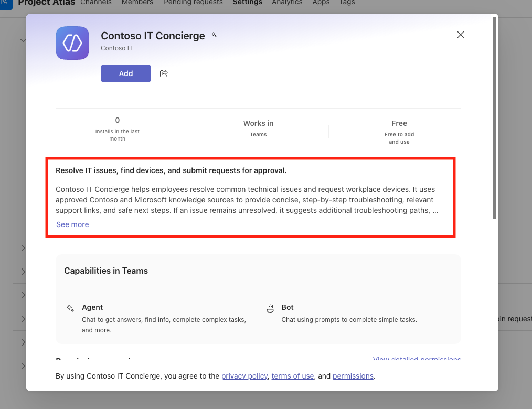Image resolution: width=532 pixels, height=409 pixels.
Task: Open the Pending requests tab
Action: click(x=193, y=3)
